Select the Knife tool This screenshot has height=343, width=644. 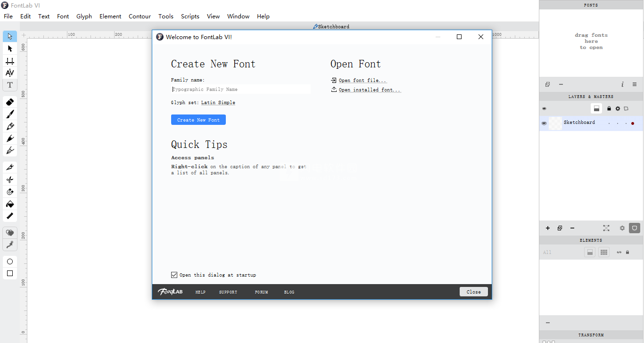[10, 167]
